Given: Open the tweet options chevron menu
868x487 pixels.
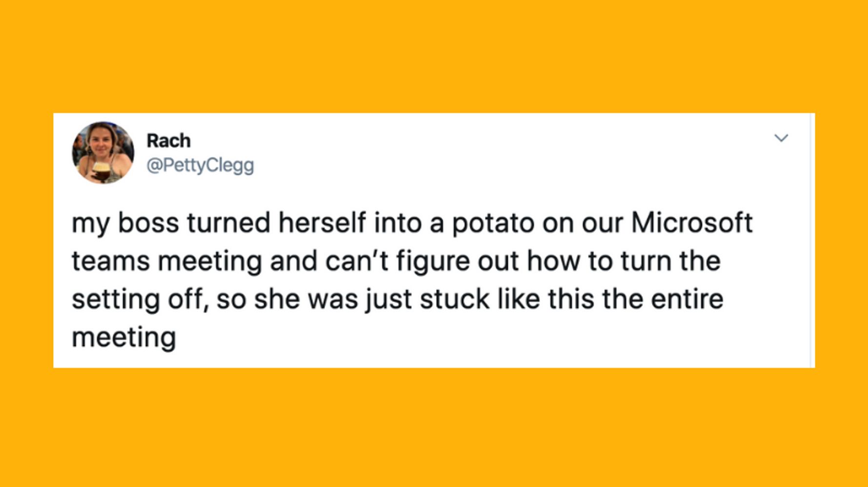Looking at the screenshot, I should click(781, 138).
